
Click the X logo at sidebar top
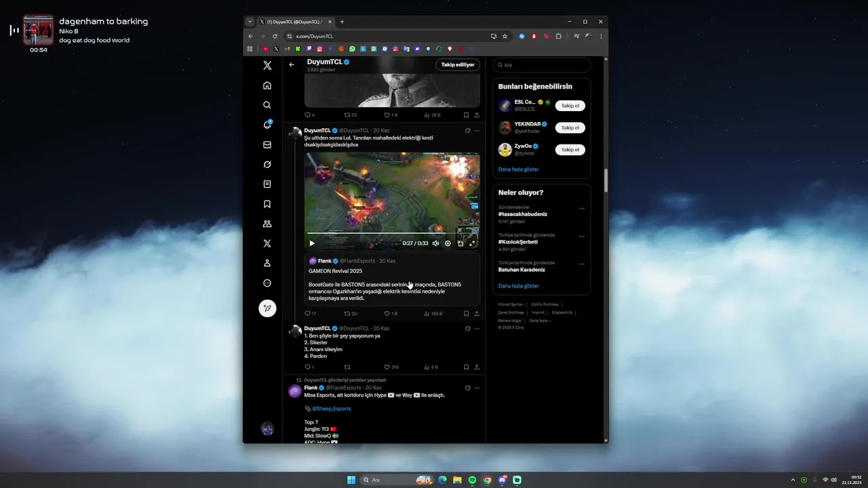coord(267,66)
